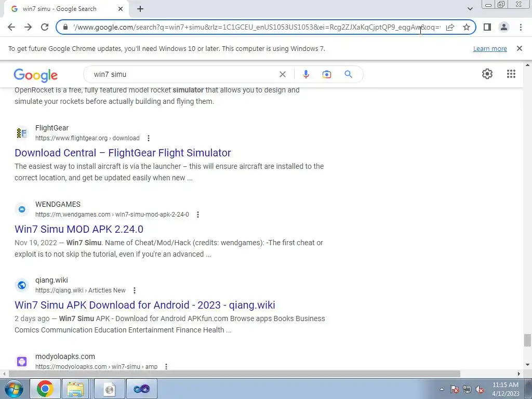View site information lock icon
Image resolution: width=532 pixels, height=399 pixels.
pyautogui.click(x=65, y=27)
